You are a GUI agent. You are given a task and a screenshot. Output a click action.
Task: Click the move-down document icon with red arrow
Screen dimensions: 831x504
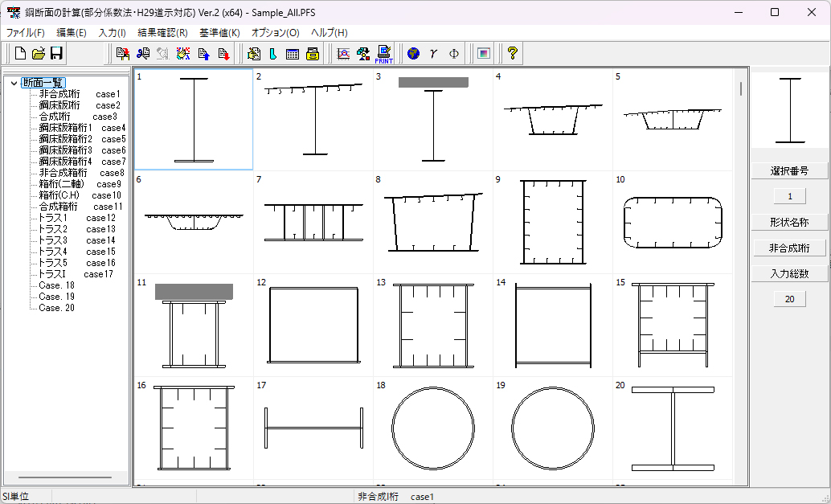223,54
